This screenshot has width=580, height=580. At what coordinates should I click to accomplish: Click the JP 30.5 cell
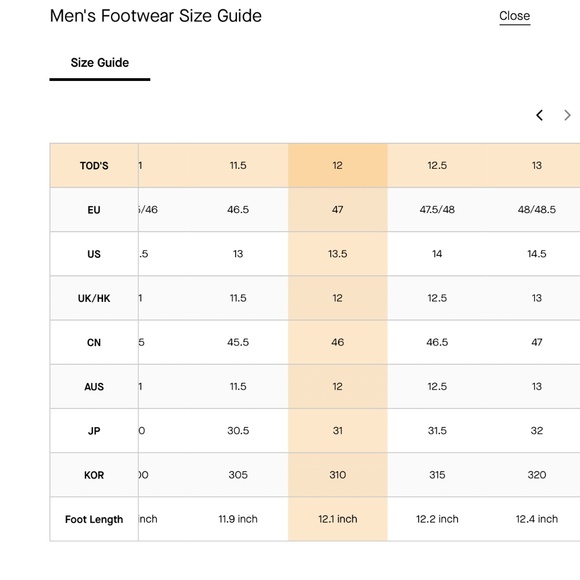238,431
